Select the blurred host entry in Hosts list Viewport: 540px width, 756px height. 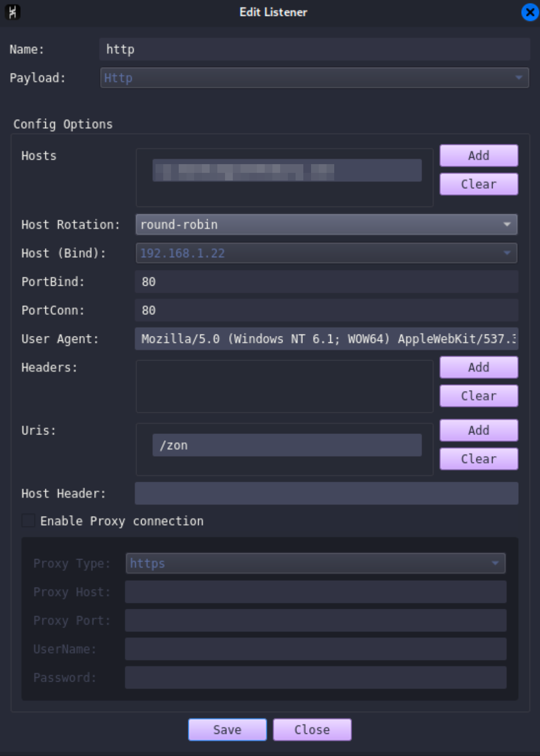[287, 170]
